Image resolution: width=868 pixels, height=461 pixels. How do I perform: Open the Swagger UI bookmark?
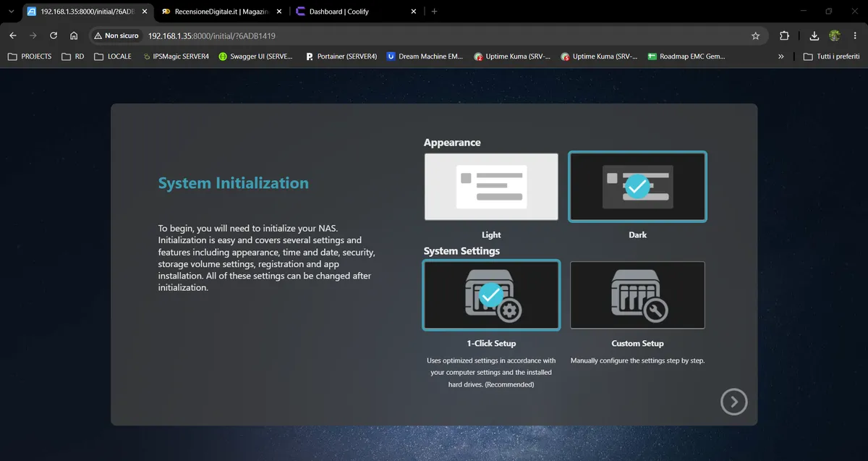[255, 56]
